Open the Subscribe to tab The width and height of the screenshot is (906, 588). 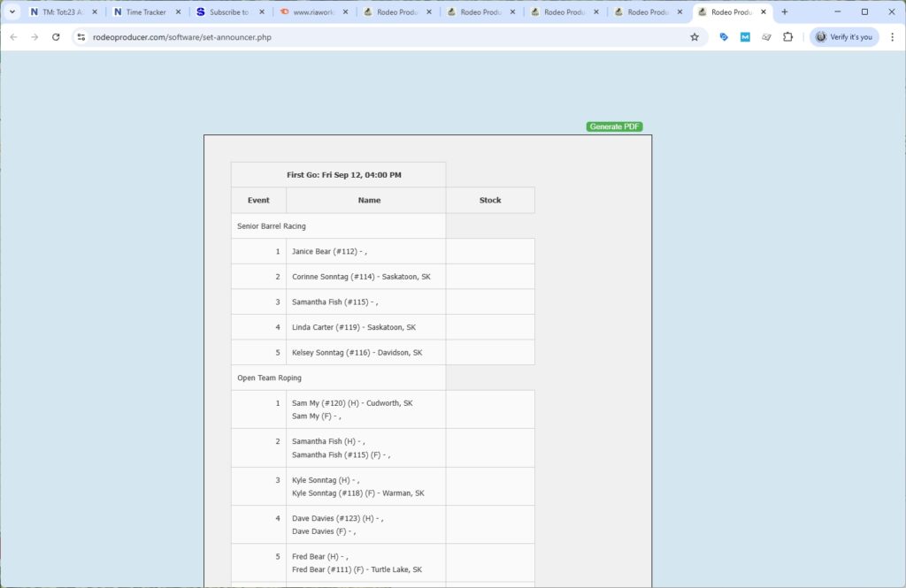tap(228, 12)
